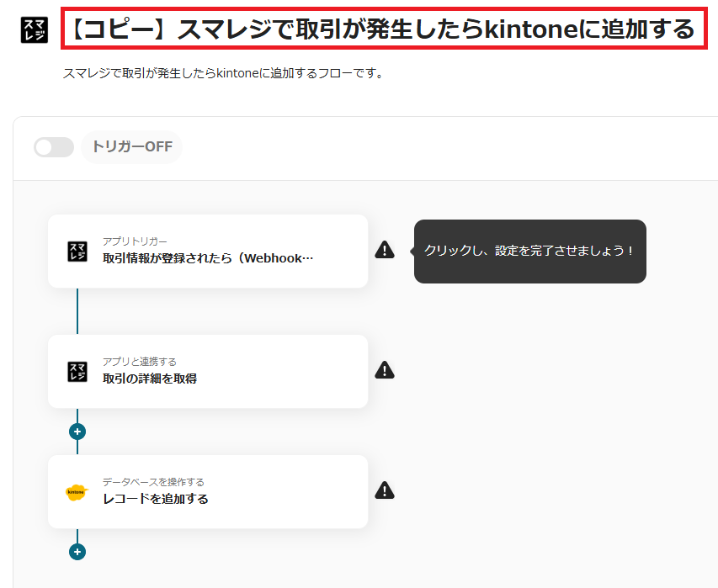The width and height of the screenshot is (718, 588).
Task: Click the Smaregi logo beside the flow title
Action: coord(35,29)
